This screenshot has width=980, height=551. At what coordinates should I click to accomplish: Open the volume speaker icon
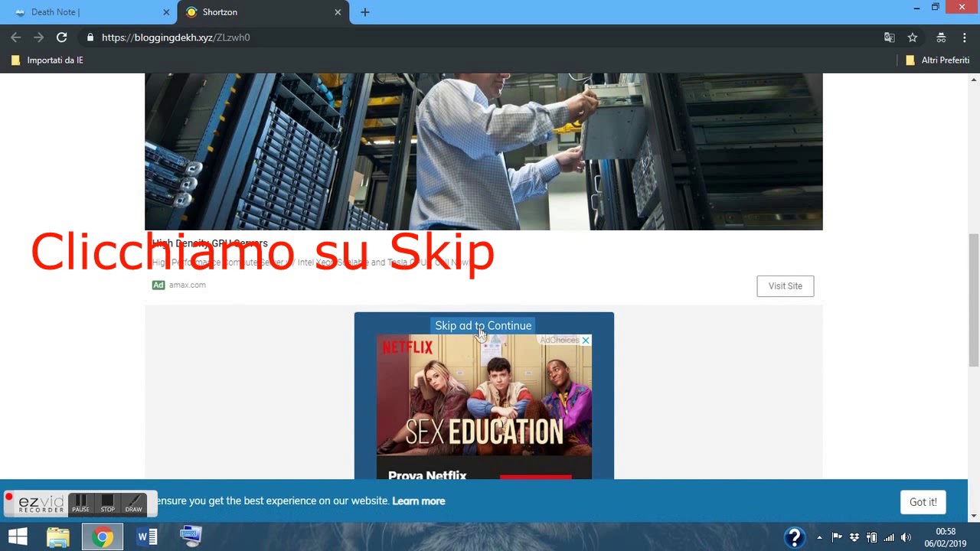tap(906, 537)
